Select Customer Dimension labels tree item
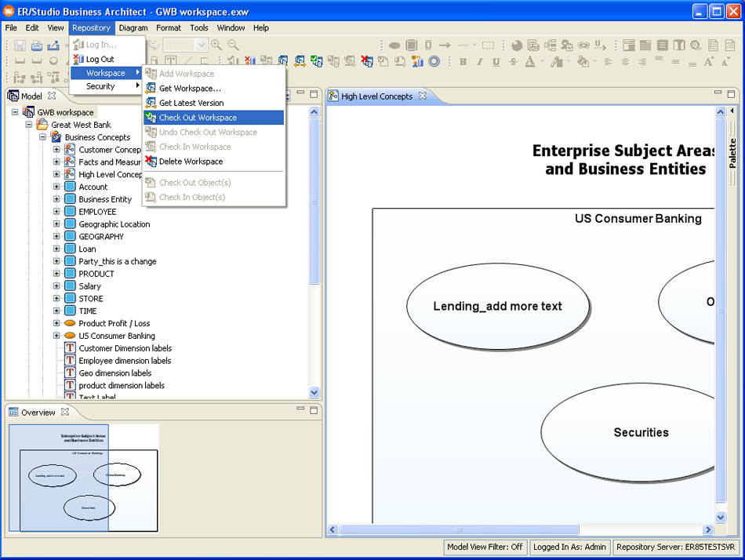The width and height of the screenshot is (745, 560). [125, 348]
